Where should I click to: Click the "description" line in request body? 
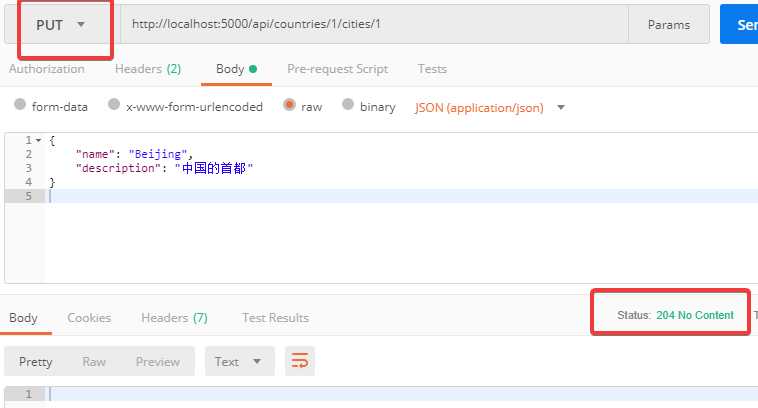[x=164, y=168]
